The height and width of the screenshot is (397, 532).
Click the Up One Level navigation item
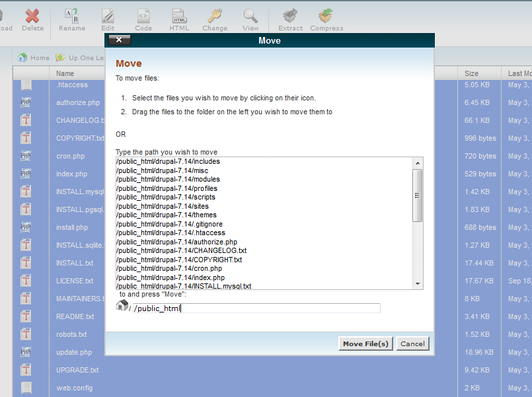coord(79,57)
